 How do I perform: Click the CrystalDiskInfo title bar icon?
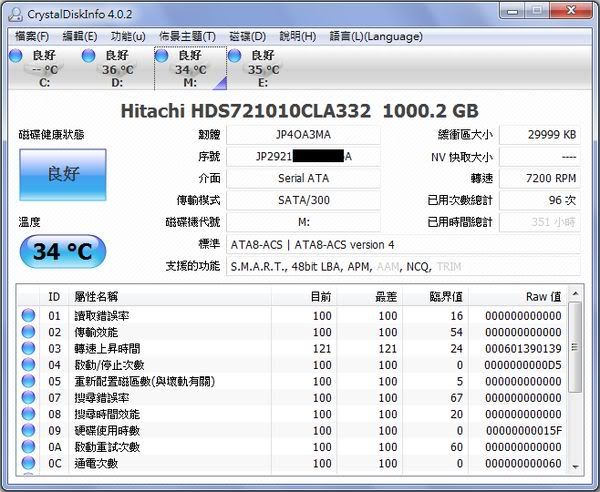coord(15,15)
